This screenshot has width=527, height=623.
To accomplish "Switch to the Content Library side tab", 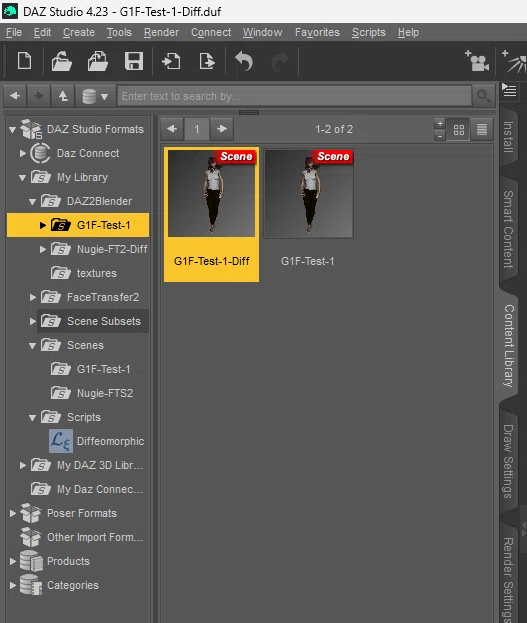I will [508, 346].
